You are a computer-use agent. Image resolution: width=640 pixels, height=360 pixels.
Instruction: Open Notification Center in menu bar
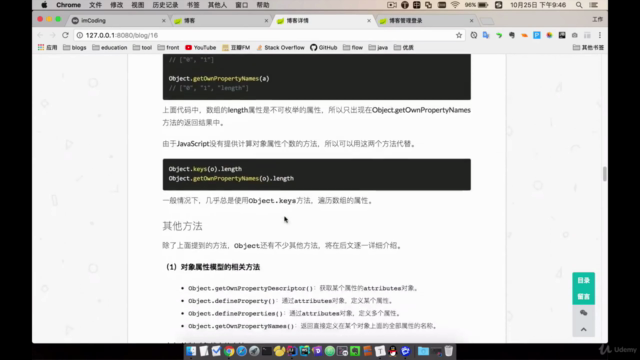(594, 5)
